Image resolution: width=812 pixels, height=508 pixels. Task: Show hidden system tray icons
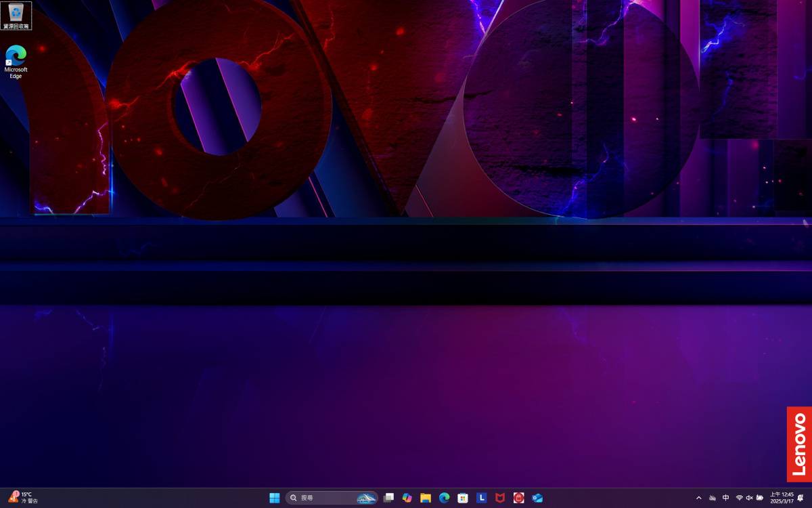[x=699, y=498]
